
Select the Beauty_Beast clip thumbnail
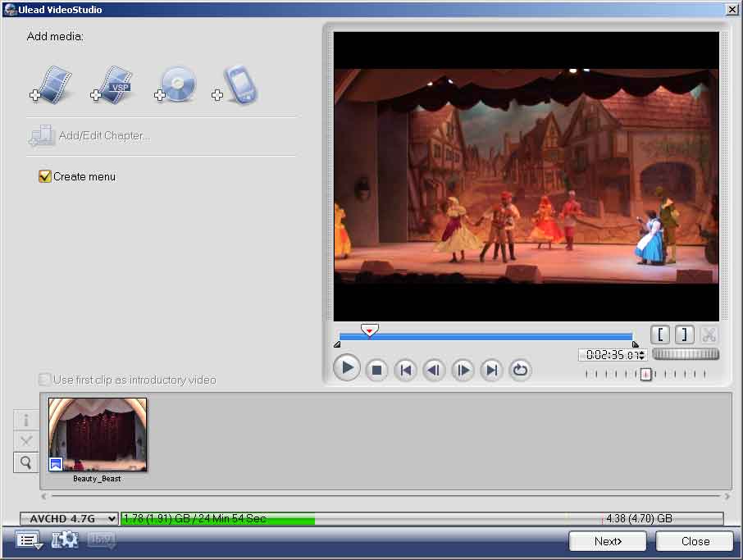tap(98, 435)
